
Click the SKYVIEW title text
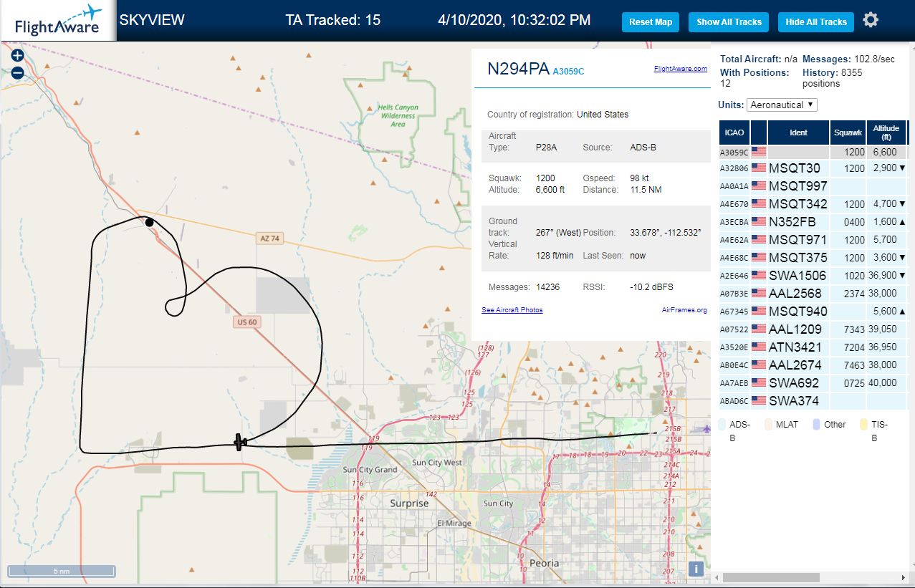pyautogui.click(x=152, y=20)
